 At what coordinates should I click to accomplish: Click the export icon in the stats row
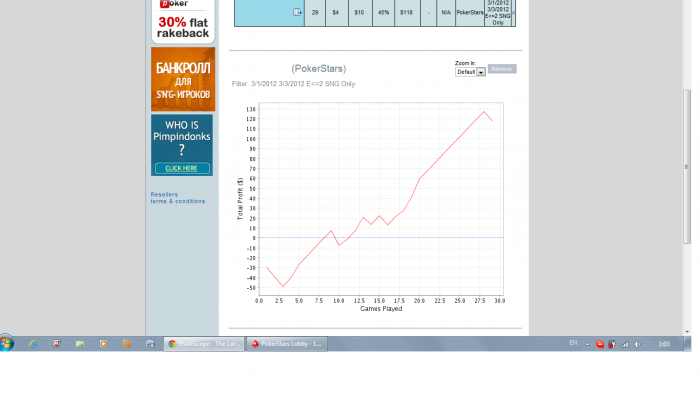[297, 12]
